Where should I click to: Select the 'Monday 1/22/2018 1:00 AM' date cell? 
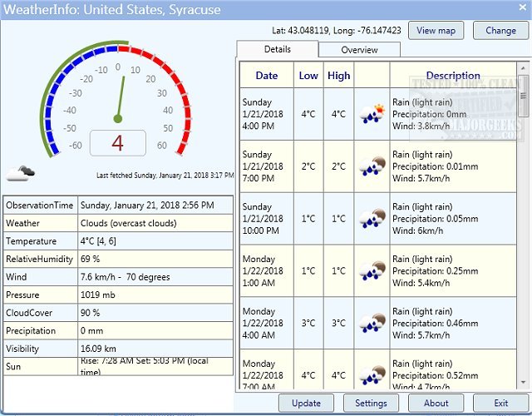coord(267,271)
